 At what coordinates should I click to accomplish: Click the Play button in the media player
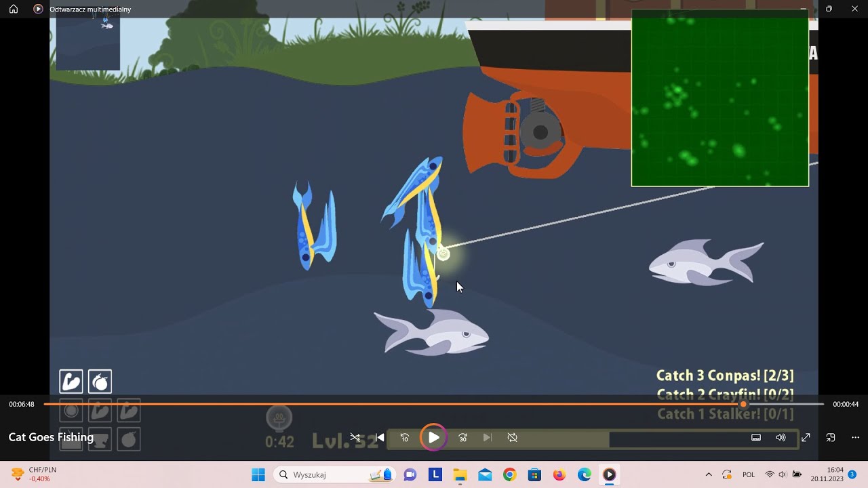coord(433,437)
